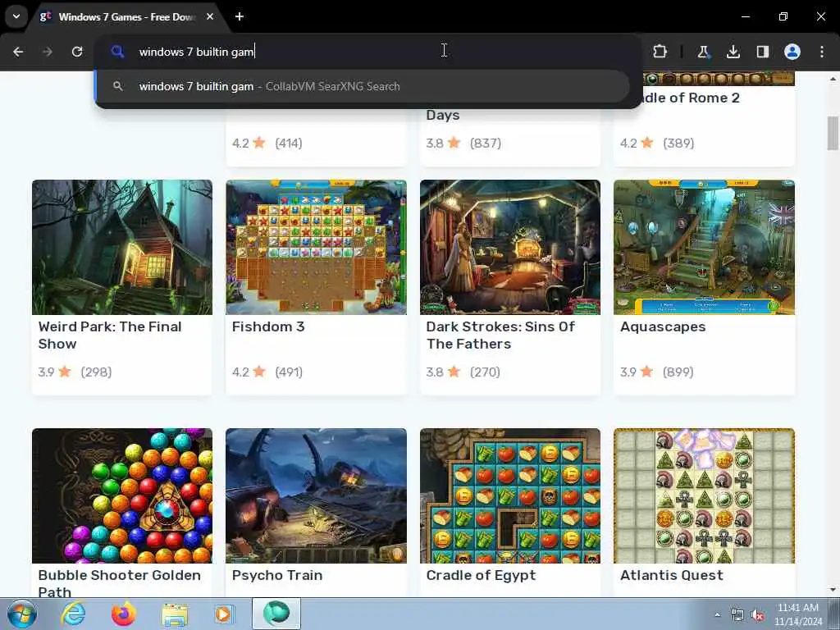The image size is (840, 630).
Task: Click the active browser taskbar button
Action: click(x=276, y=614)
